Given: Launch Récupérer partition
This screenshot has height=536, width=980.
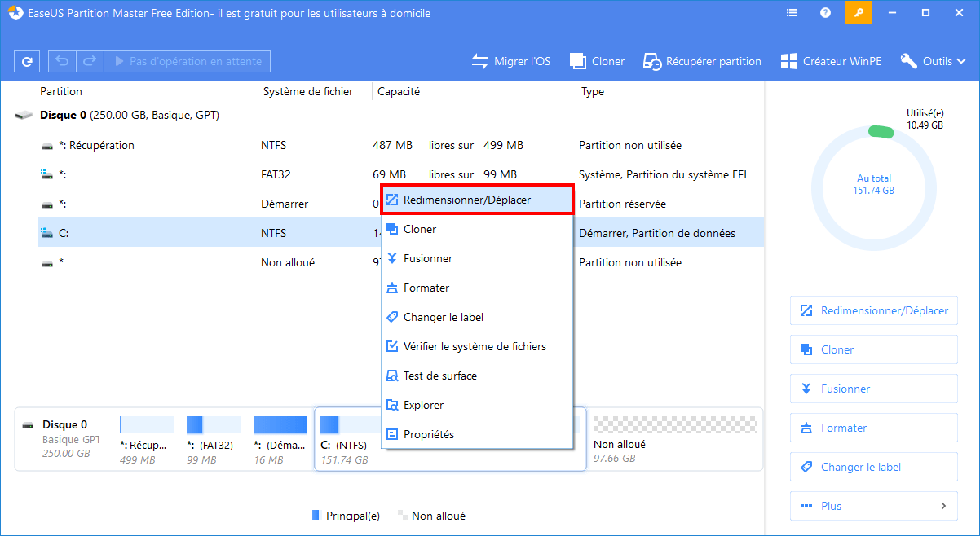Looking at the screenshot, I should click(702, 61).
